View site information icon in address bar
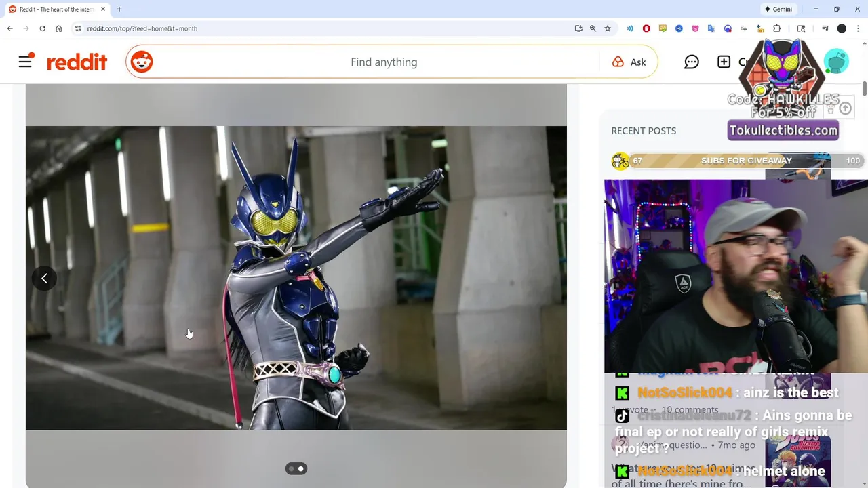Image resolution: width=868 pixels, height=488 pixels. (x=78, y=28)
